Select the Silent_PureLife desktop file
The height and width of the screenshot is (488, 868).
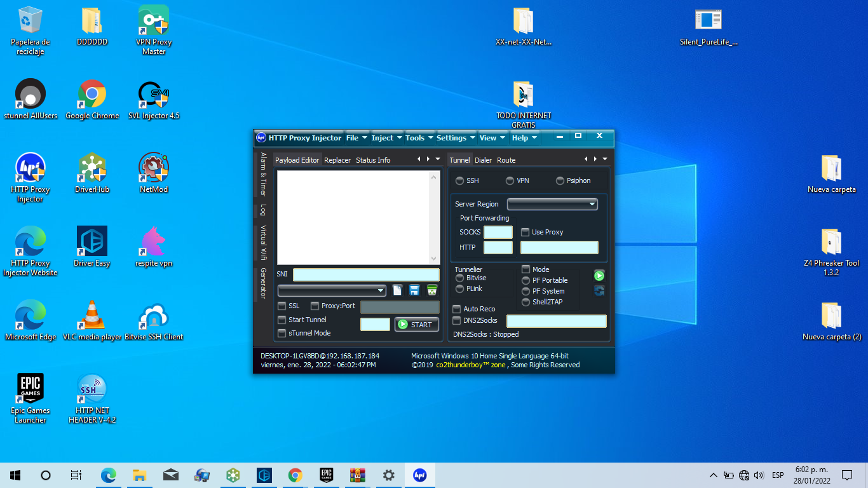pos(709,26)
